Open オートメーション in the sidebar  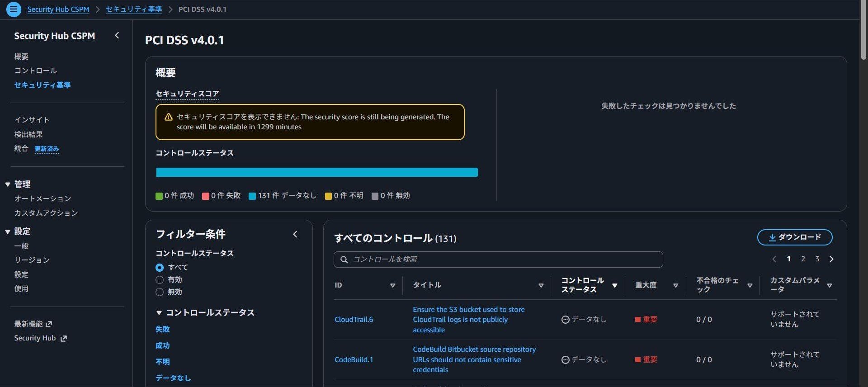coord(42,198)
